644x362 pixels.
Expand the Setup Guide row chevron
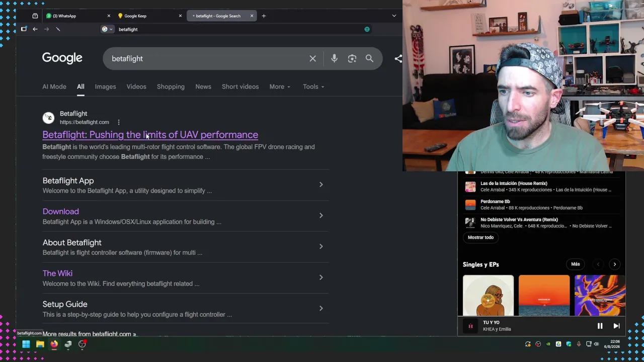[x=321, y=308]
